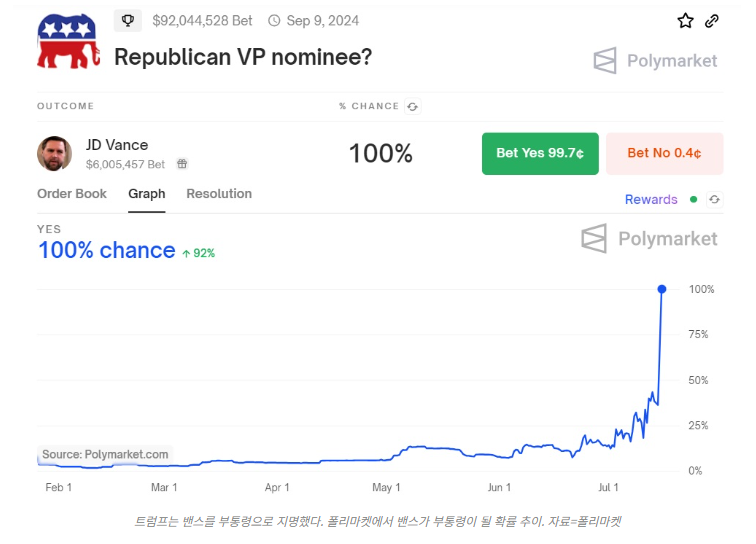Click the Polymarket logo in the header
This screenshot has width=756, height=544.
(x=655, y=60)
